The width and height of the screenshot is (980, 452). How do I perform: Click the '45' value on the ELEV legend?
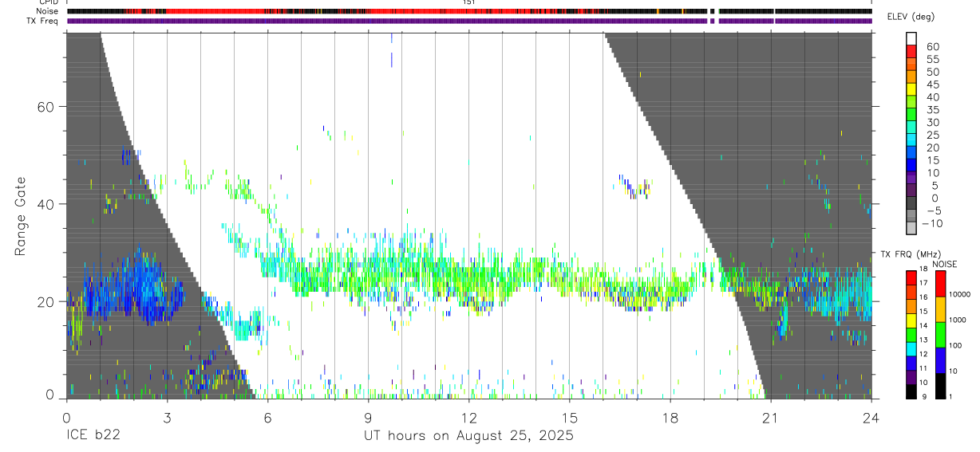[x=931, y=85]
